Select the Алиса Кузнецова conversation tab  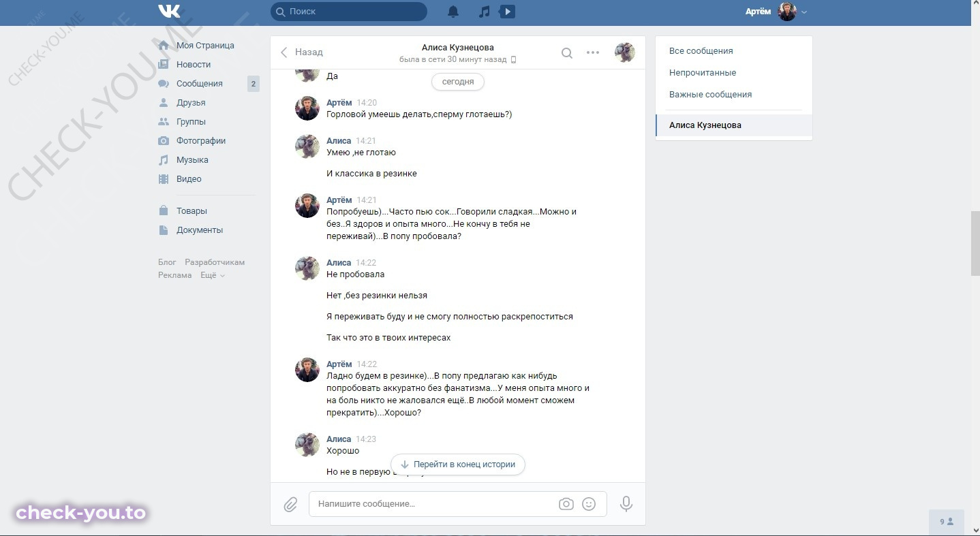pos(734,125)
